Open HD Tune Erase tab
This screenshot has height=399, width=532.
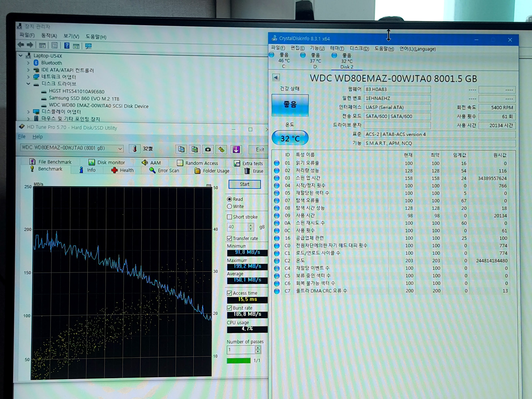pos(254,171)
